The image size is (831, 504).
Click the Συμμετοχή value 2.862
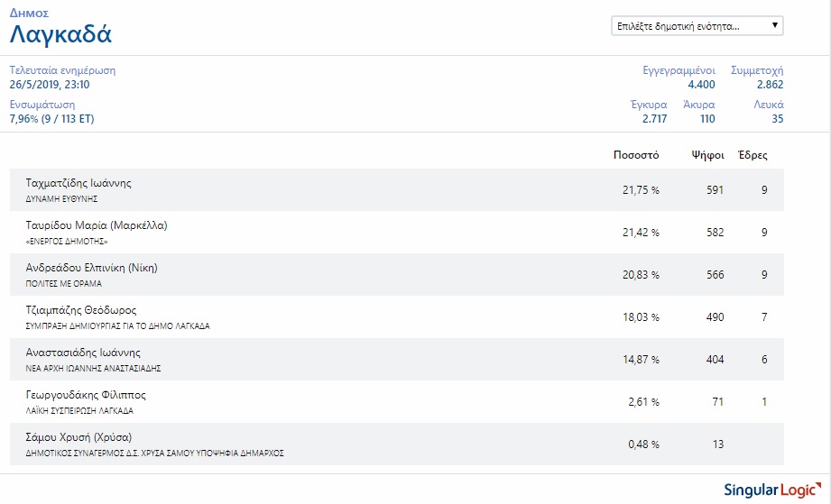(770, 85)
